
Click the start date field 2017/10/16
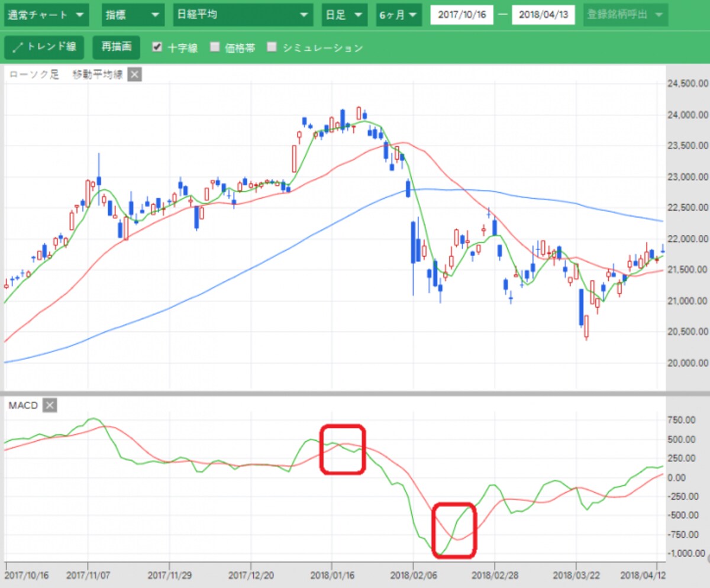coord(461,15)
